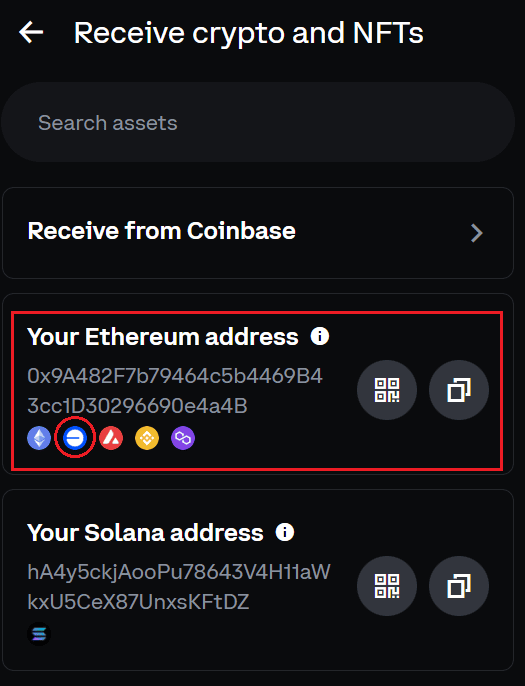Viewport: 525px width, 686px height.
Task: Go back using the left arrow
Action: tap(31, 33)
